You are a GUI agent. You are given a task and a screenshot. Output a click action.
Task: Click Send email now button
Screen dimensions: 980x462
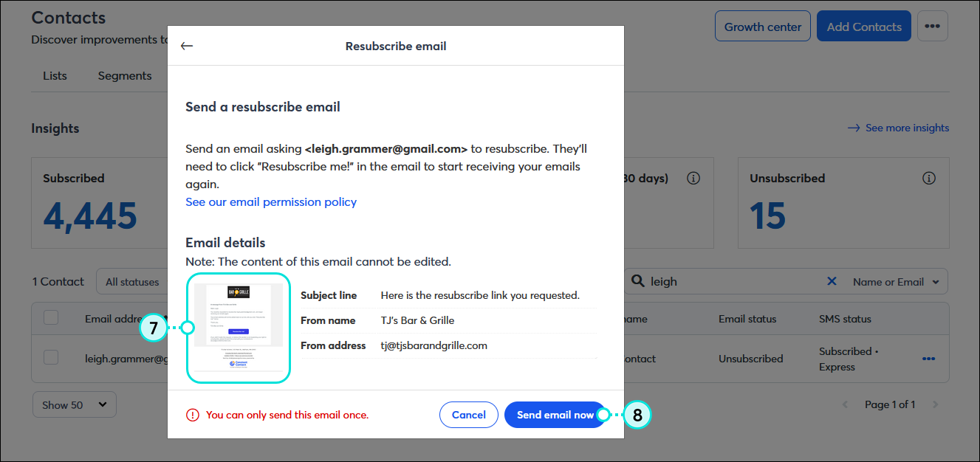tap(555, 415)
